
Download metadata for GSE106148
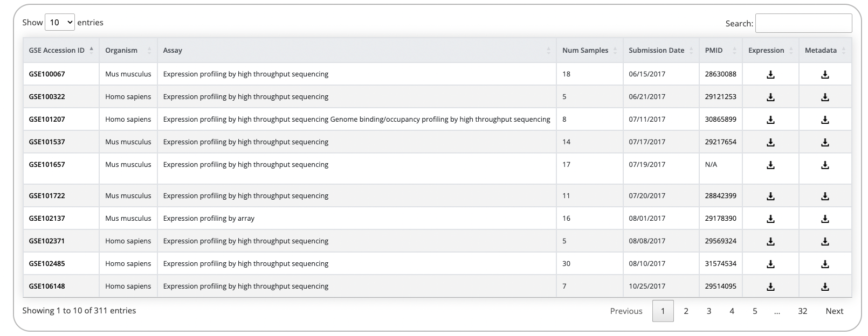[x=825, y=287]
